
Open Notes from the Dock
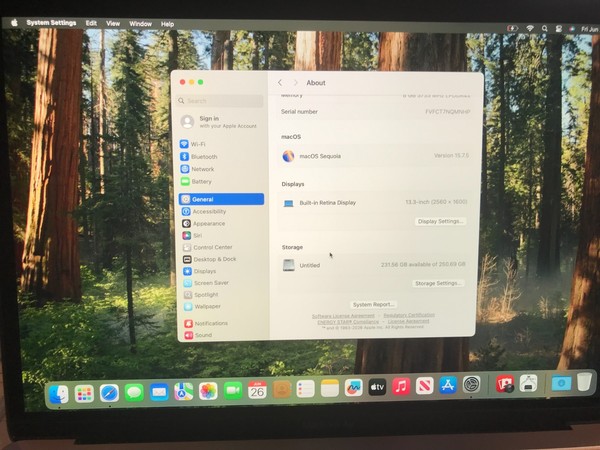329,389
